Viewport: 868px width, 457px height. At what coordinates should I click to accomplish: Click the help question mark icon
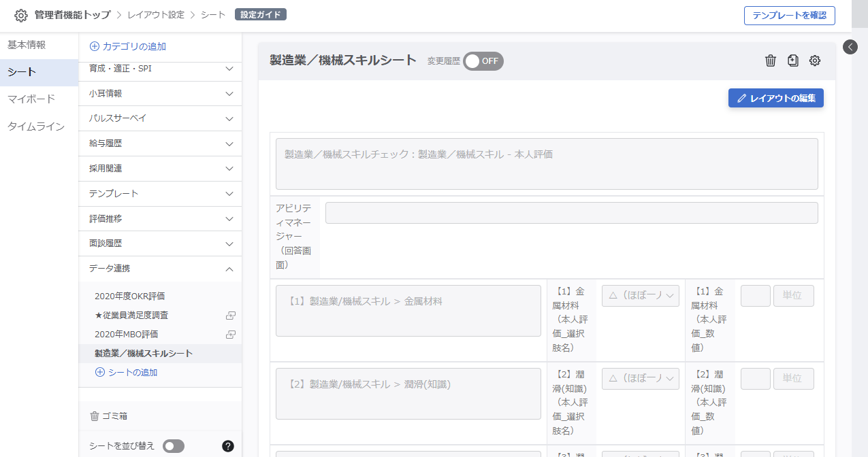[228, 446]
